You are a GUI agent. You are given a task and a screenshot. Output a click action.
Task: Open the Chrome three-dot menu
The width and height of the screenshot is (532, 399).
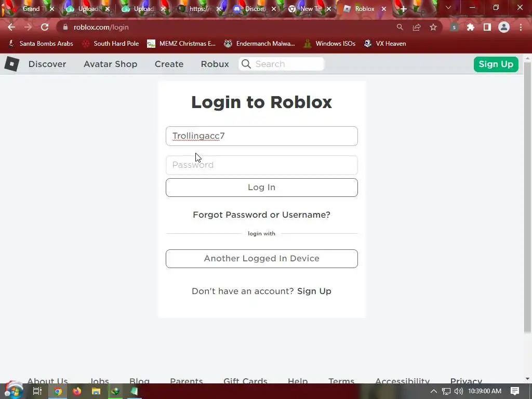[521, 27]
